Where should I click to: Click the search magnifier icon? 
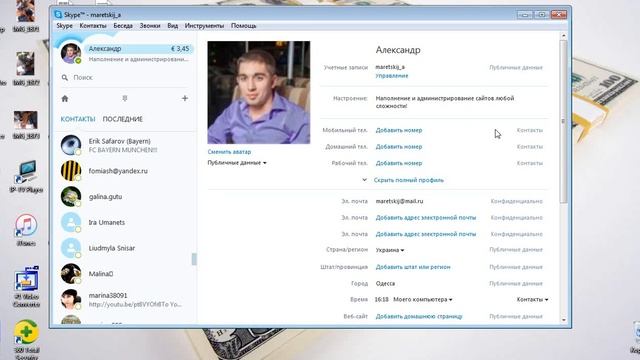coord(65,78)
